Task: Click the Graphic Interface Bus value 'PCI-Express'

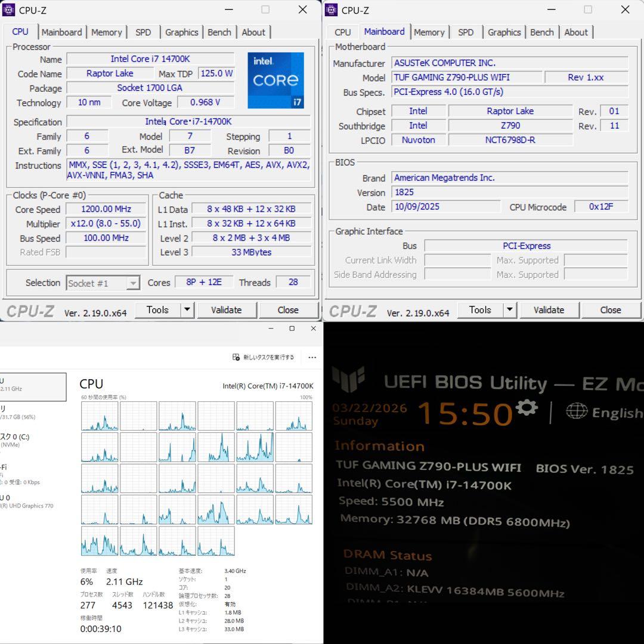Action: pyautogui.click(x=526, y=246)
